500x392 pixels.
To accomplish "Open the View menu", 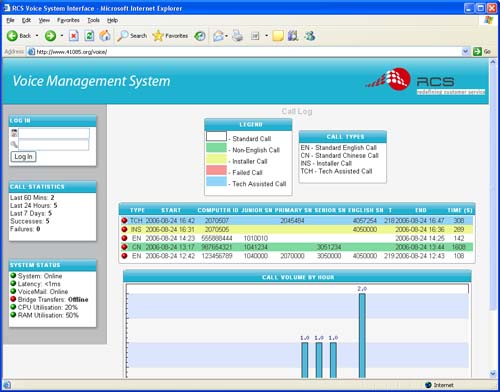I will [x=44, y=20].
